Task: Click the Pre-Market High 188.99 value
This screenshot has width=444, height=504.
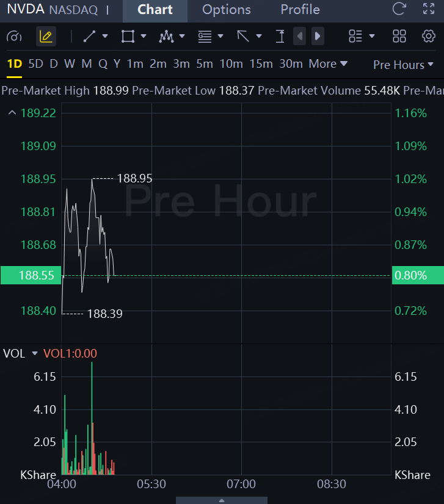Action: [x=111, y=91]
